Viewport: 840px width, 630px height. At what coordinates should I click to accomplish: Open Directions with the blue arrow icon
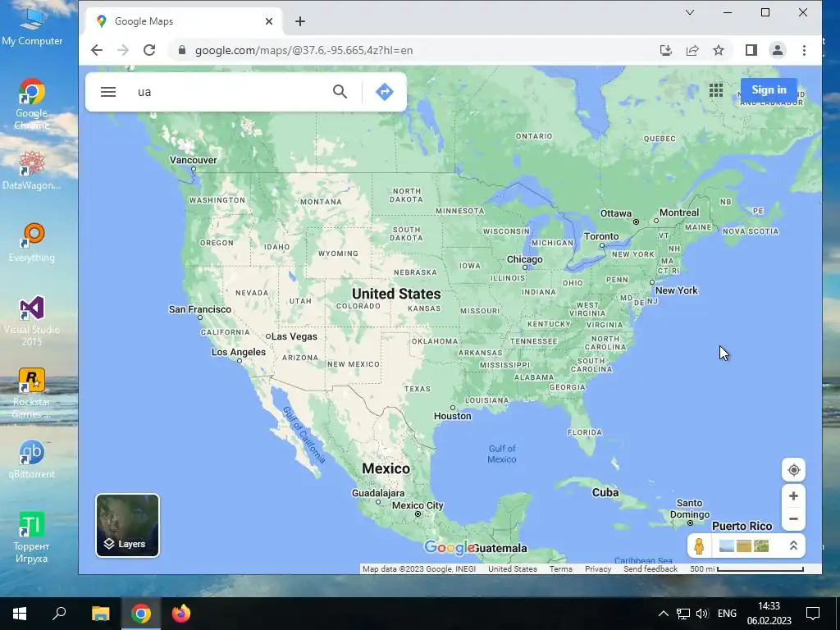384,92
